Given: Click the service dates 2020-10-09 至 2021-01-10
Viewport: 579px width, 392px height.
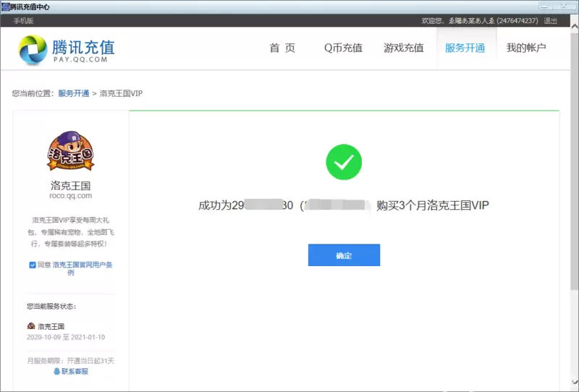Looking at the screenshot, I should pyautogui.click(x=66, y=337).
